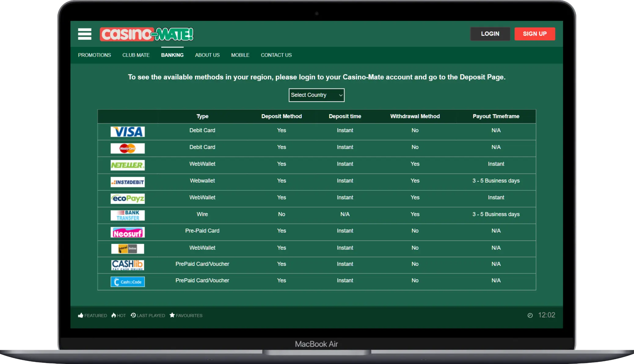Click the Featured thumbs-up icon

coord(81,315)
